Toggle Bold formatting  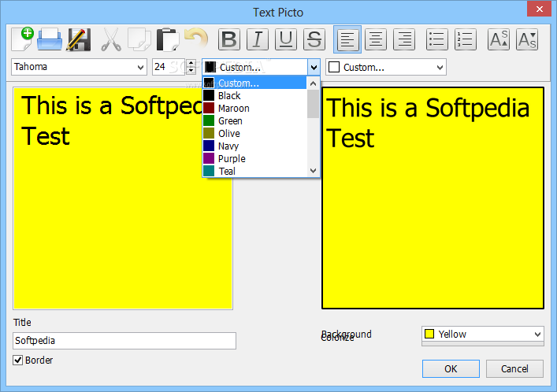[x=229, y=39]
